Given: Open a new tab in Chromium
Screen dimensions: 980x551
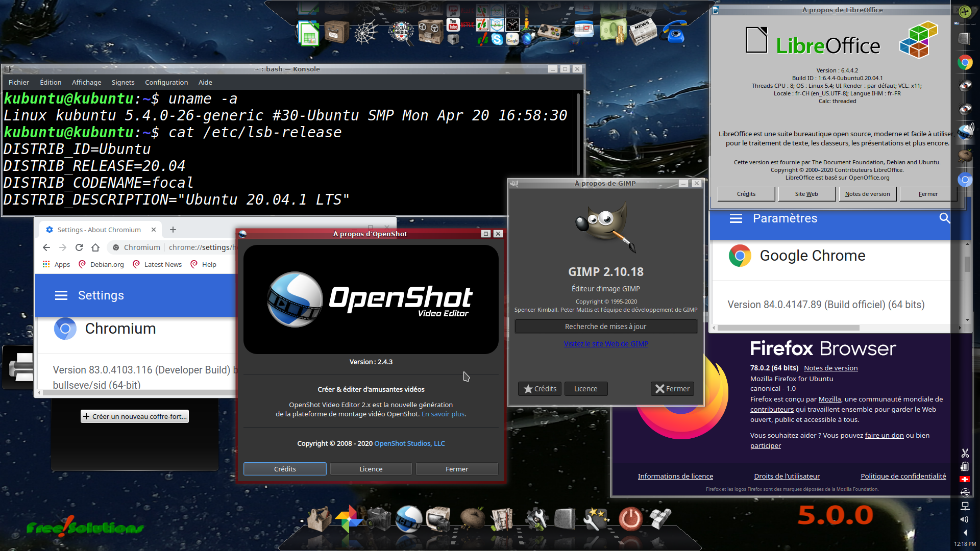Looking at the screenshot, I should pyautogui.click(x=173, y=230).
